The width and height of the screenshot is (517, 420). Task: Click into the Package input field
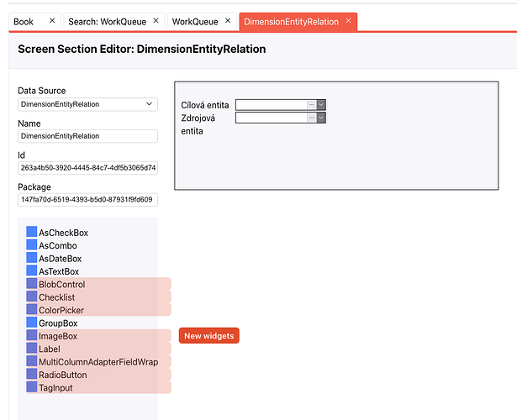[x=87, y=200]
